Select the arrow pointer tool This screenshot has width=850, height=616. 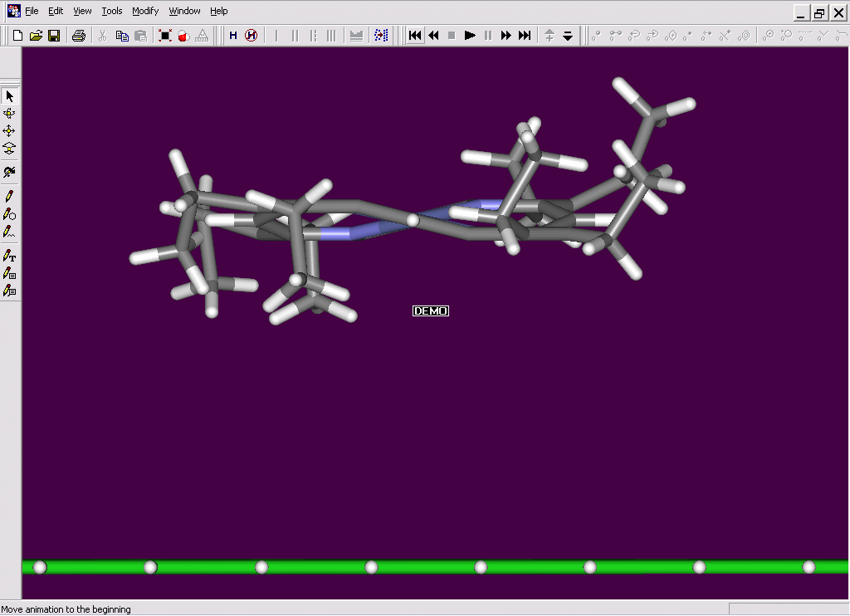pos(10,96)
